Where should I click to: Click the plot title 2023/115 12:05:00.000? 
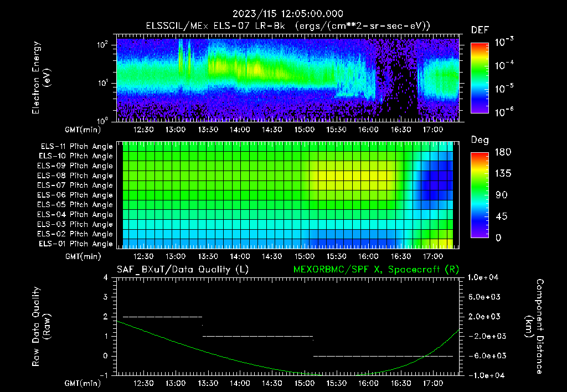point(287,14)
